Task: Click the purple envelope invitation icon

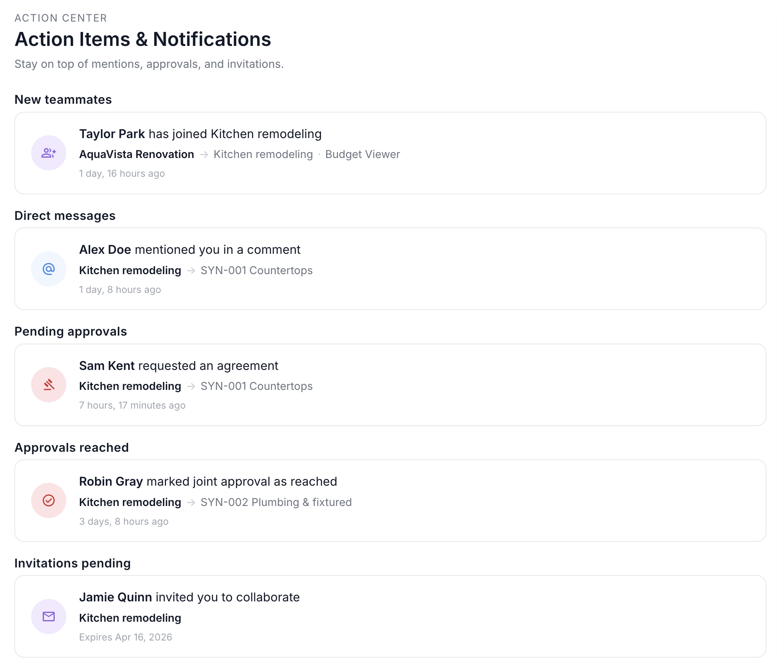Action: pyautogui.click(x=49, y=617)
